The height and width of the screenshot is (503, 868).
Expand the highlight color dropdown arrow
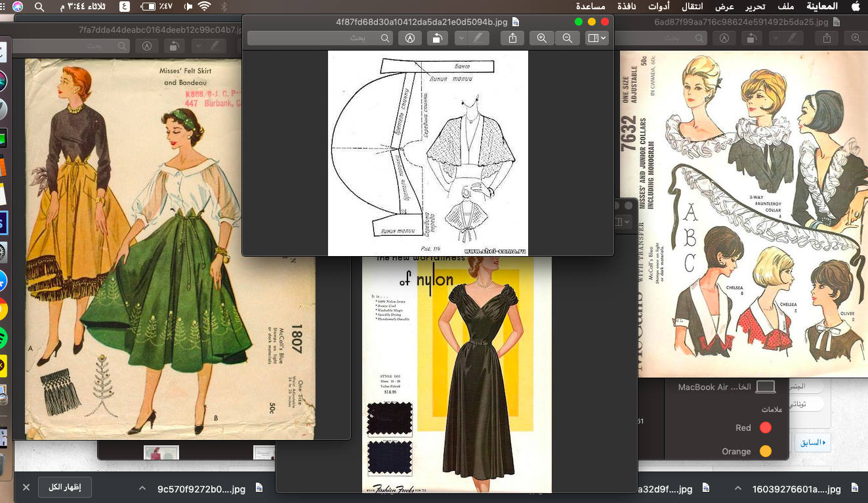click(461, 38)
